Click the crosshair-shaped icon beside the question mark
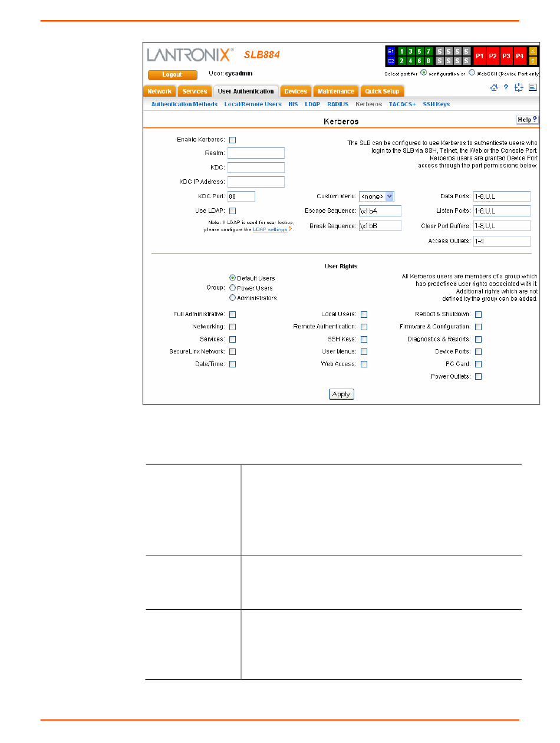Screen dimensions: 560x743 (519, 87)
